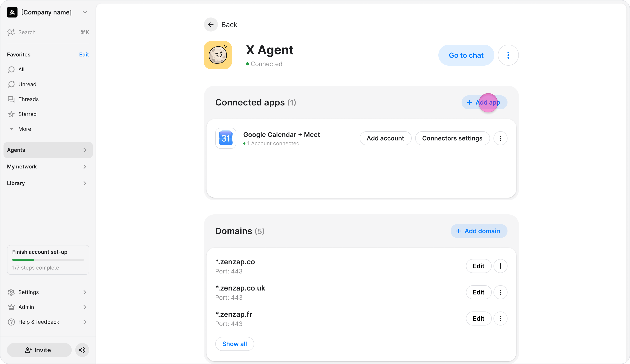Click the Back label

[x=229, y=24]
